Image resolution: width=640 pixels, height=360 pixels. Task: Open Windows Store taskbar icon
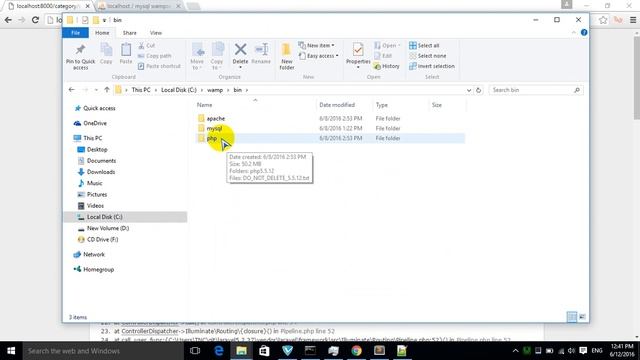pos(264,351)
